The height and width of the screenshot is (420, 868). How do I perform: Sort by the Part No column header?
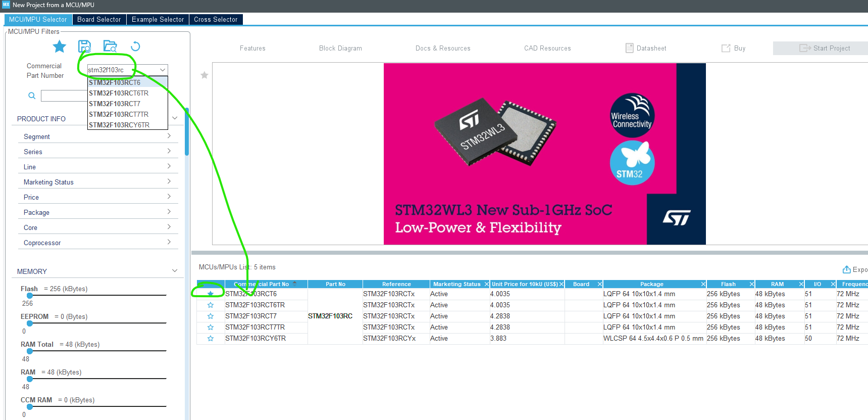[335, 284]
